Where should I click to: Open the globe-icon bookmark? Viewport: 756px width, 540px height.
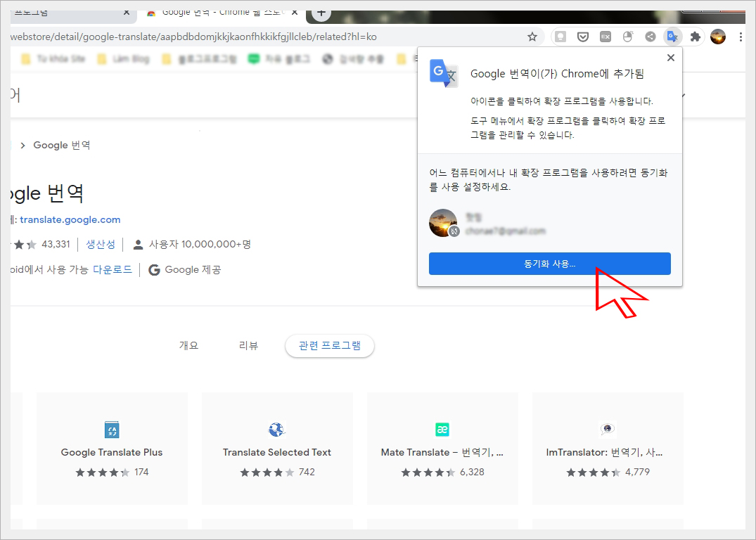pyautogui.click(x=354, y=59)
